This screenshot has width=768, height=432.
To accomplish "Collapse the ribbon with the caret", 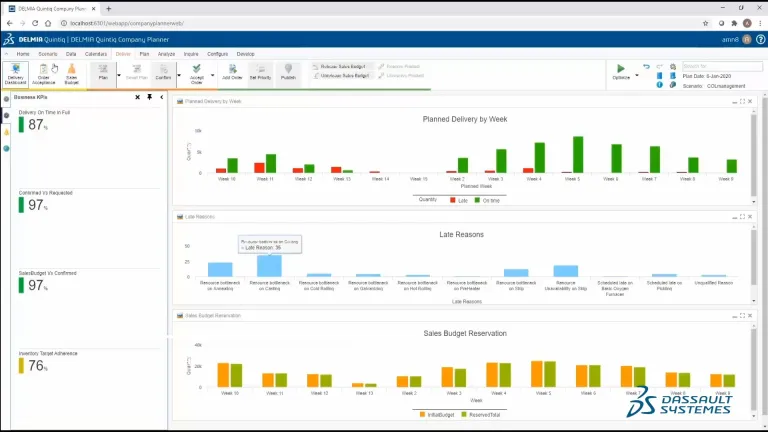I will click(x=6, y=54).
